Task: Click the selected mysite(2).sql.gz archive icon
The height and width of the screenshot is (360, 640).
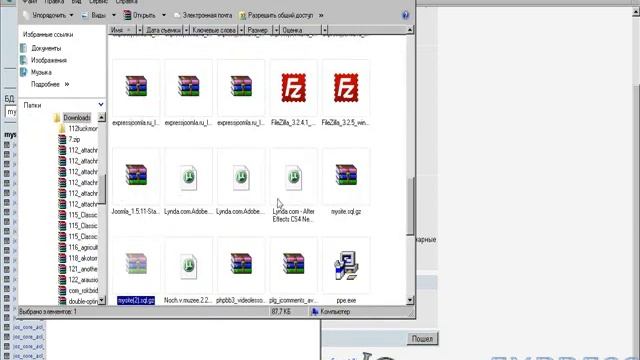Action: click(136, 264)
